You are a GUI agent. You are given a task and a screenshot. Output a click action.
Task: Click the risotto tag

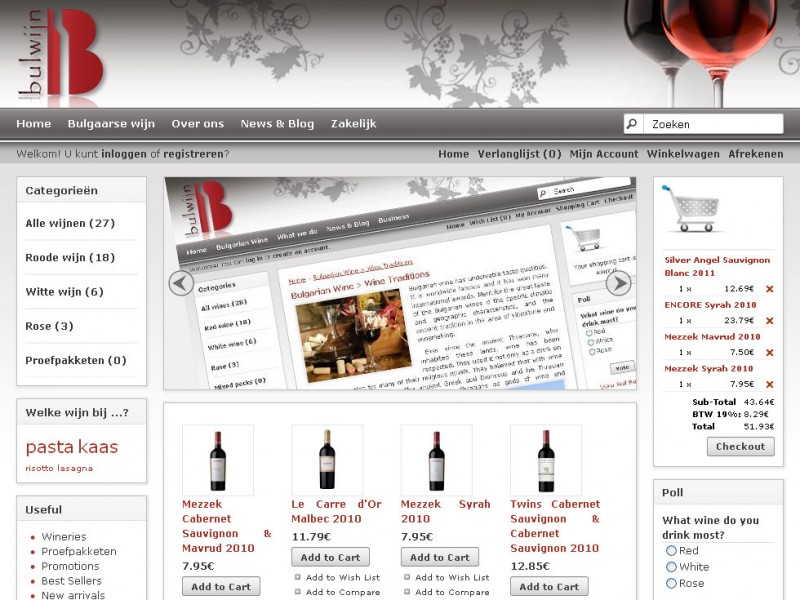point(39,468)
